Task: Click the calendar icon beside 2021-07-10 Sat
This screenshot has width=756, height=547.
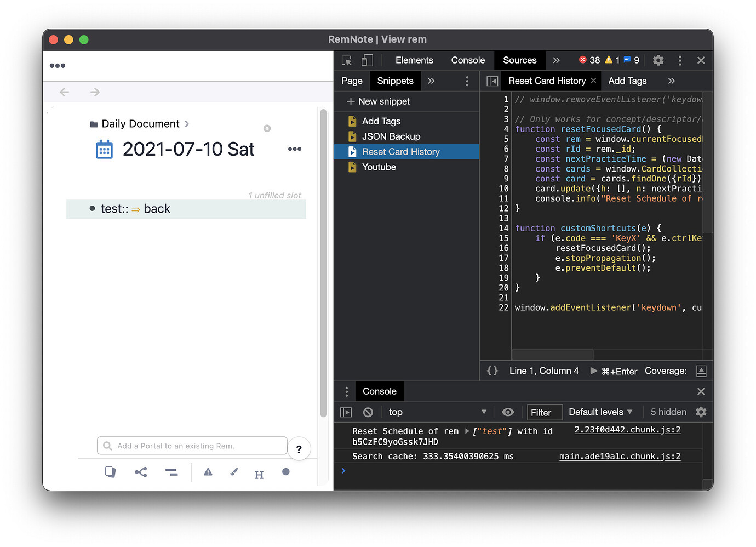Action: 104,150
